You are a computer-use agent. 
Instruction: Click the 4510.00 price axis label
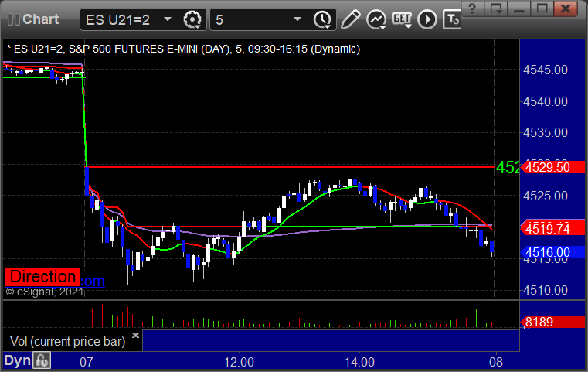[546, 290]
